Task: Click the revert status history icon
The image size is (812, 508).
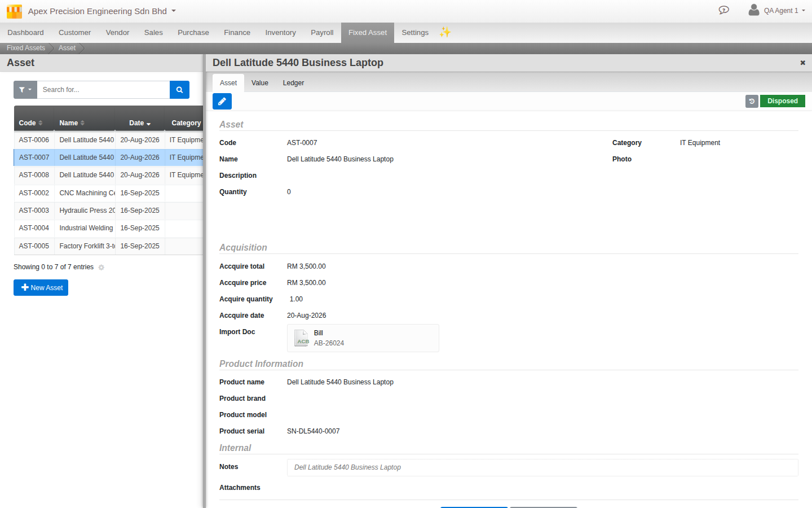Action: pos(752,101)
